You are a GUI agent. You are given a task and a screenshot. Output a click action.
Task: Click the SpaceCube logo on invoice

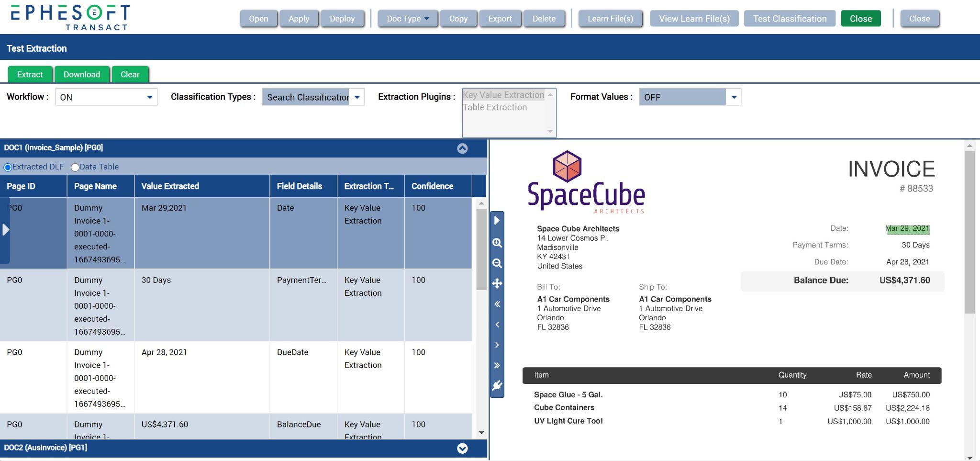586,182
